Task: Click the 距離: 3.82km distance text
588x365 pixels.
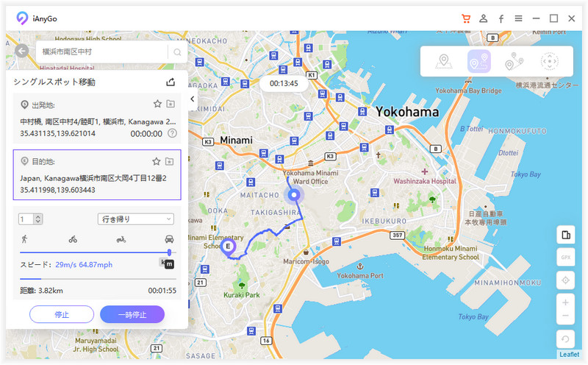Action: pyautogui.click(x=42, y=290)
